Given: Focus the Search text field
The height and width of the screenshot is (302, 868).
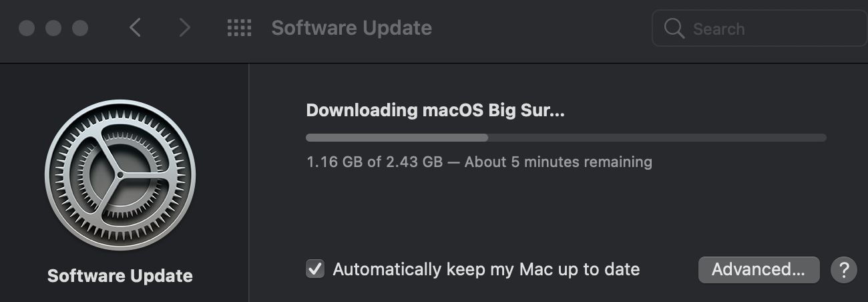Looking at the screenshot, I should (768, 29).
